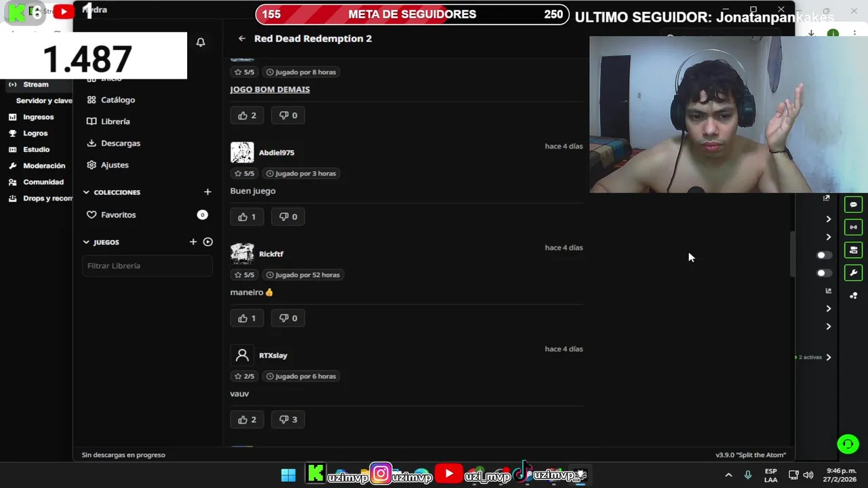Open Comunidad in the Kick dashboard menu
The width and height of the screenshot is (868, 488).
(37, 182)
